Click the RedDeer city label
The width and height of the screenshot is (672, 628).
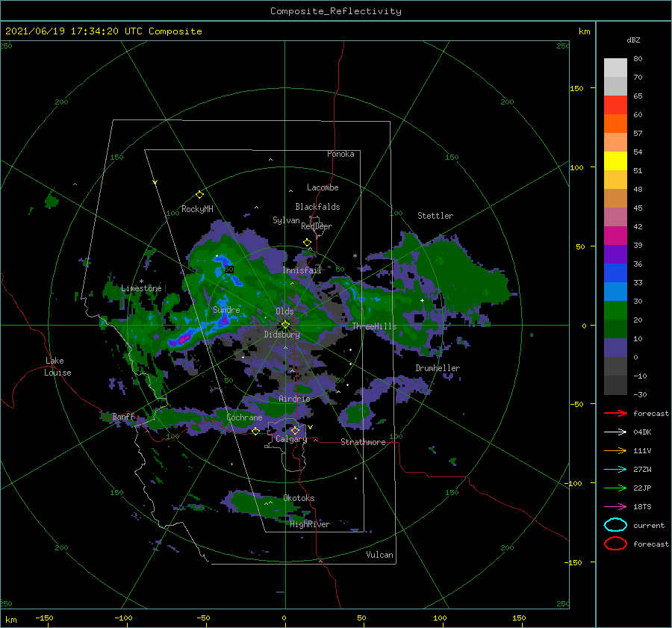(x=317, y=226)
